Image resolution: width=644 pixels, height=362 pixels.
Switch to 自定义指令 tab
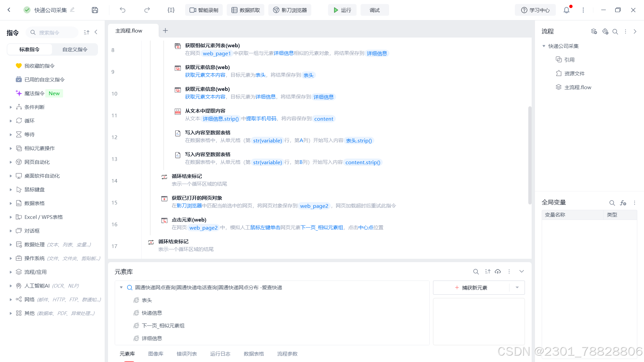click(75, 49)
